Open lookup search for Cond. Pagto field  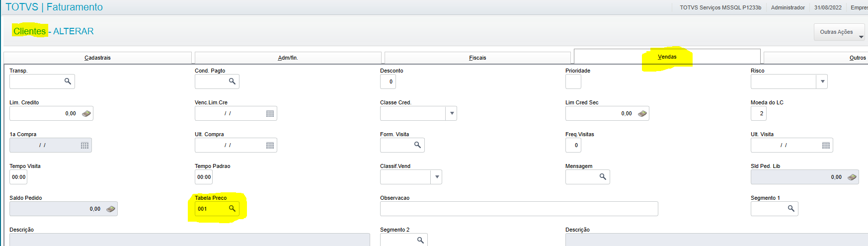pyautogui.click(x=232, y=82)
